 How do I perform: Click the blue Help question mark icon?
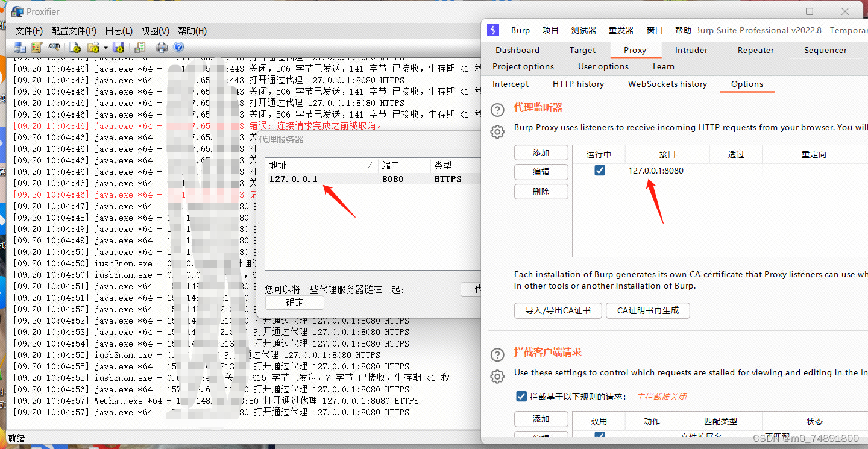pos(178,47)
